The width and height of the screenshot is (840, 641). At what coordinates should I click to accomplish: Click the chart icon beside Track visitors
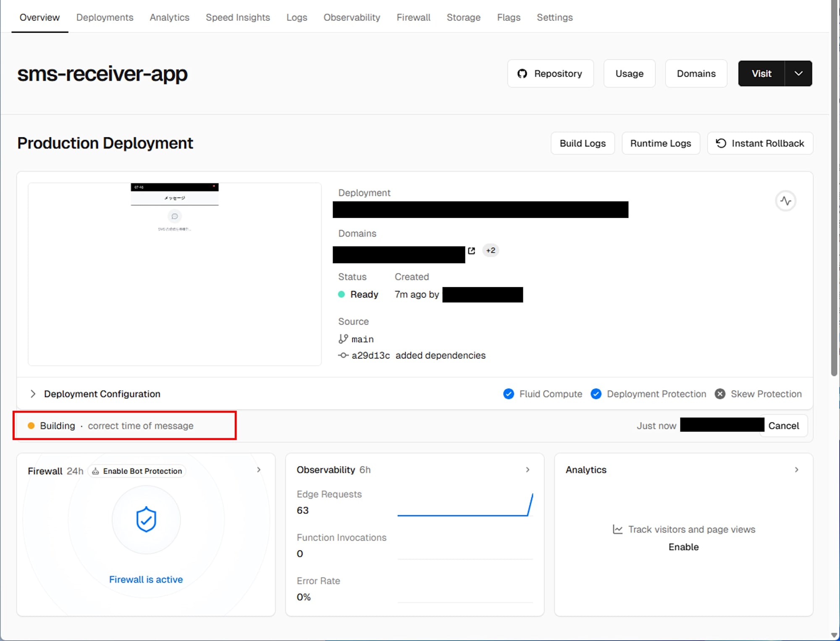point(617,529)
